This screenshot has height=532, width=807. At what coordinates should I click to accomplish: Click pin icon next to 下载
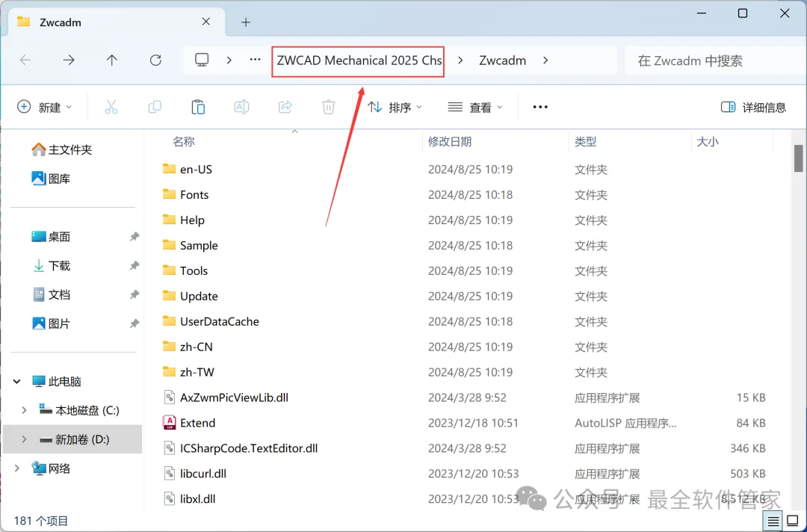(134, 265)
